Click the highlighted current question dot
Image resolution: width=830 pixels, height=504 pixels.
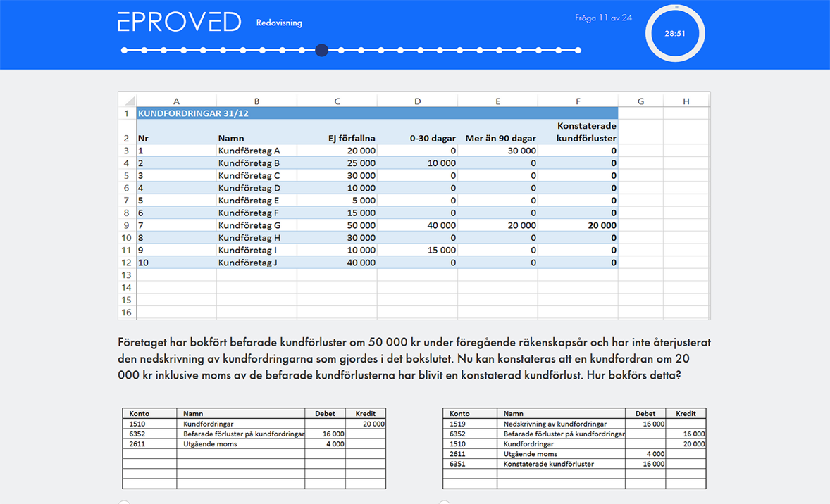[322, 50]
